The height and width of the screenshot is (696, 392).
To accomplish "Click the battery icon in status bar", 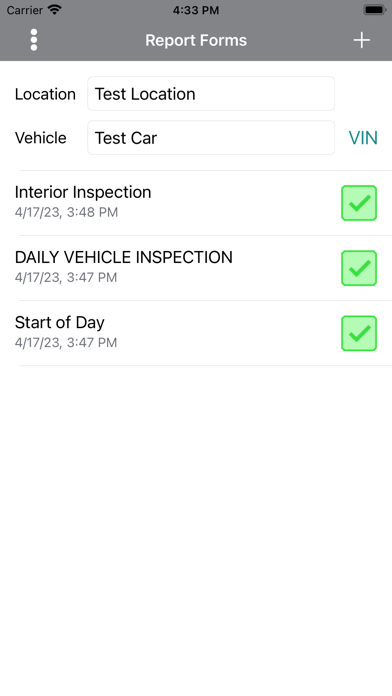I will (x=375, y=10).
